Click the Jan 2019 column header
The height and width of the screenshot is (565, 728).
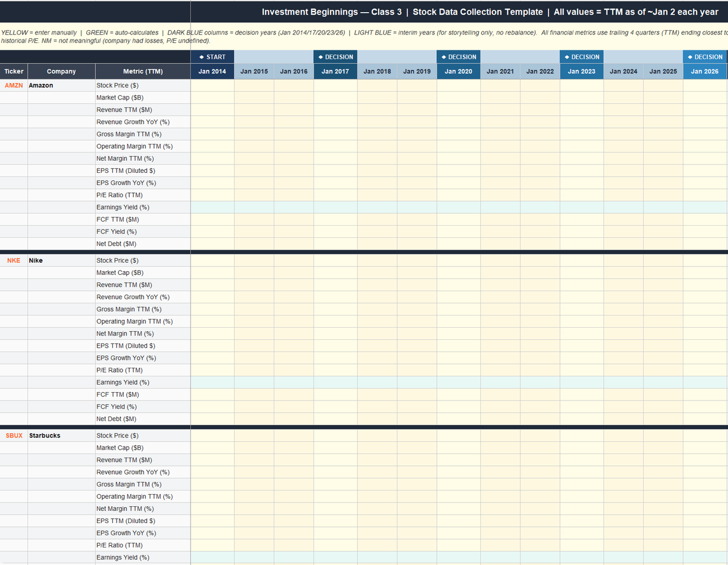(417, 72)
